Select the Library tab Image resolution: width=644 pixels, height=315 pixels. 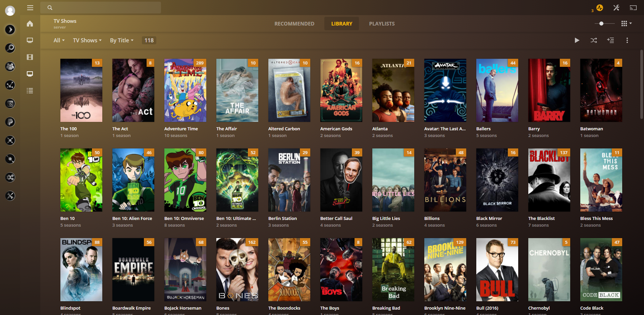pos(342,24)
